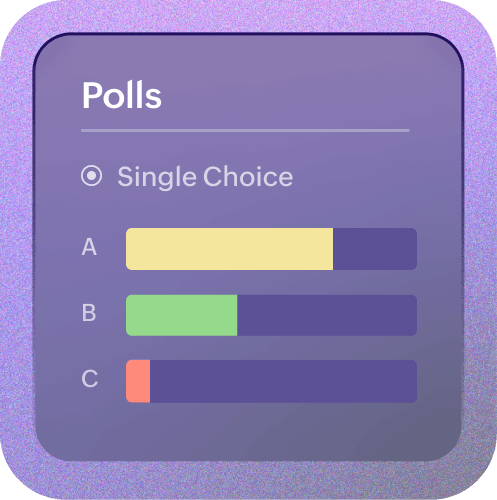
Task: Click the word Choice in the option label
Action: [x=248, y=176]
